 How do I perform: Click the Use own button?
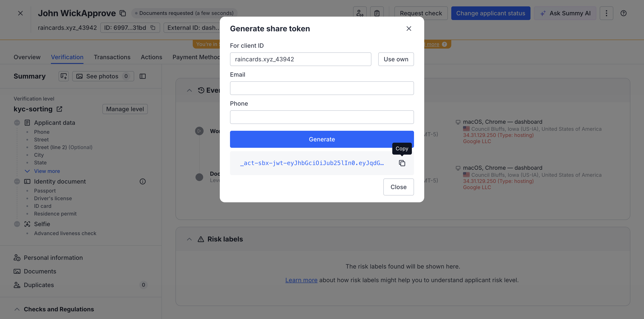point(396,59)
